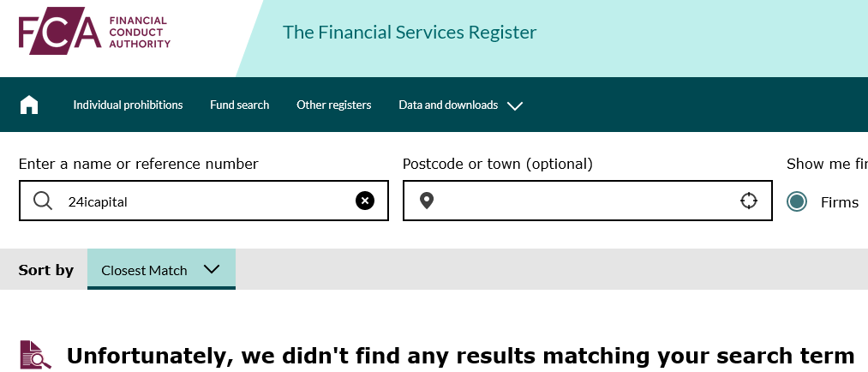Expand the Data and downloads chevron
Screen dimensions: 868x372
pos(515,105)
